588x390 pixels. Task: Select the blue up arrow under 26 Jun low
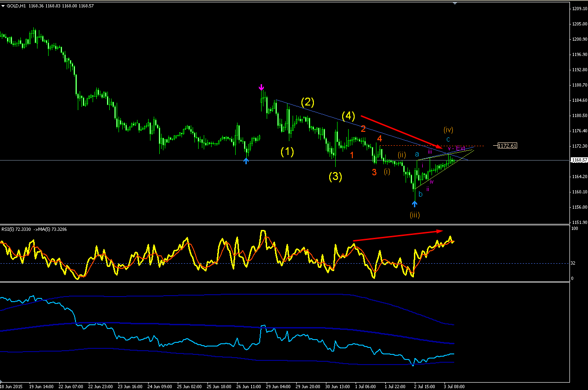click(246, 161)
